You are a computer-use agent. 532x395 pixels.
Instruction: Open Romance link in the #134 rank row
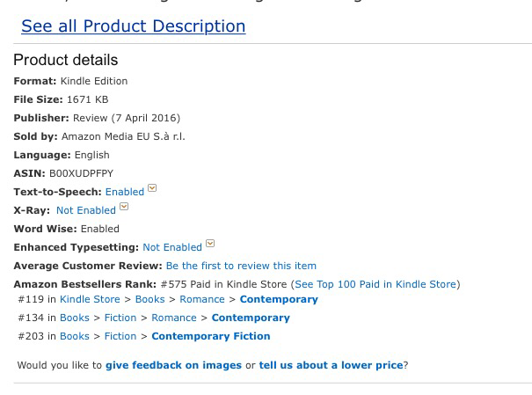coord(173,318)
